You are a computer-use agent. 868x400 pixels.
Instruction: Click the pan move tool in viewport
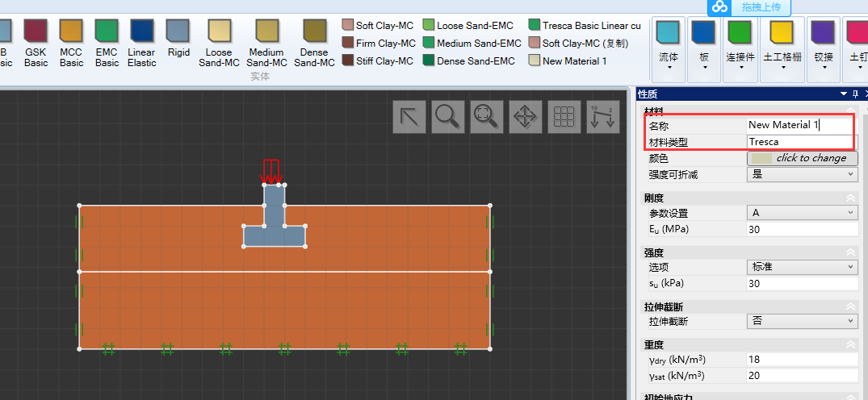526,117
